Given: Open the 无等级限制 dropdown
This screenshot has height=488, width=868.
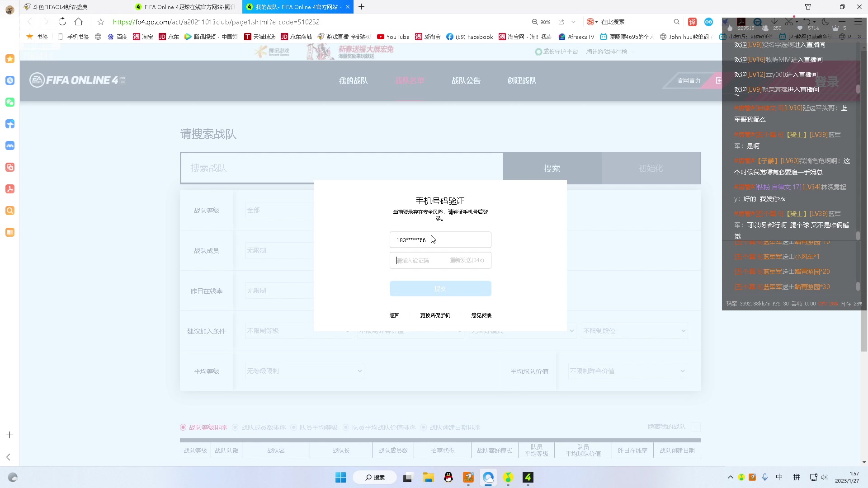Looking at the screenshot, I should click(x=305, y=371).
